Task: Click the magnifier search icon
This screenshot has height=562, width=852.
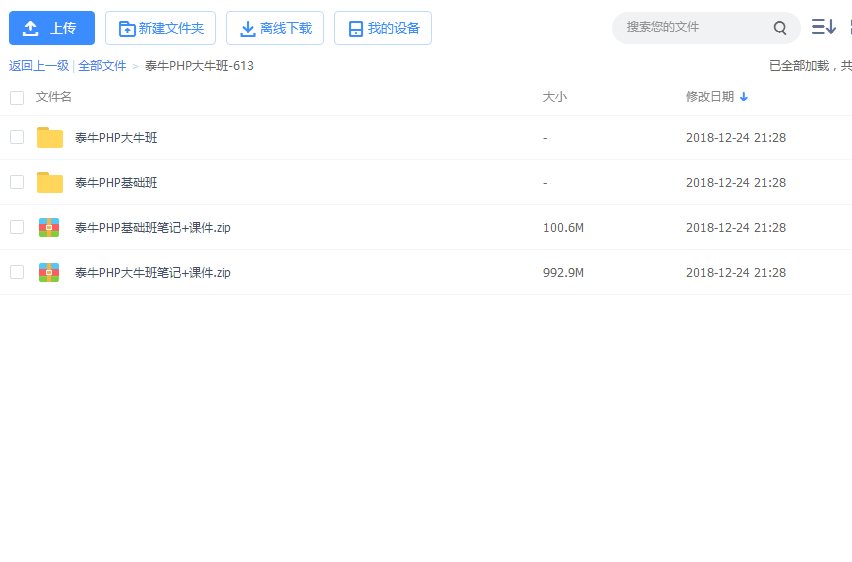Action: pyautogui.click(x=780, y=28)
